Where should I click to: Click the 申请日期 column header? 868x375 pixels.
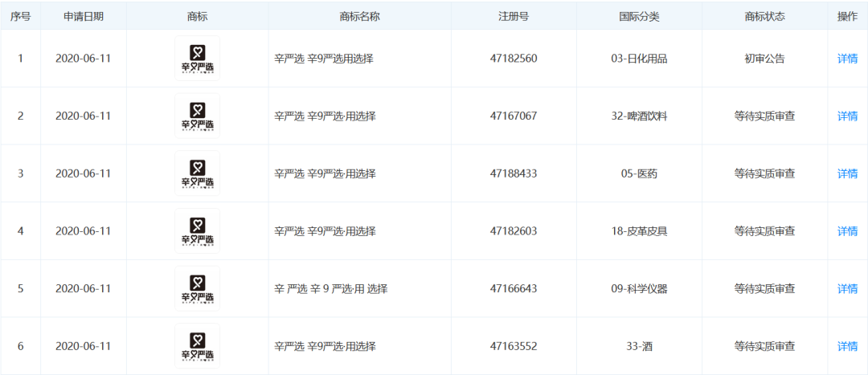[83, 16]
